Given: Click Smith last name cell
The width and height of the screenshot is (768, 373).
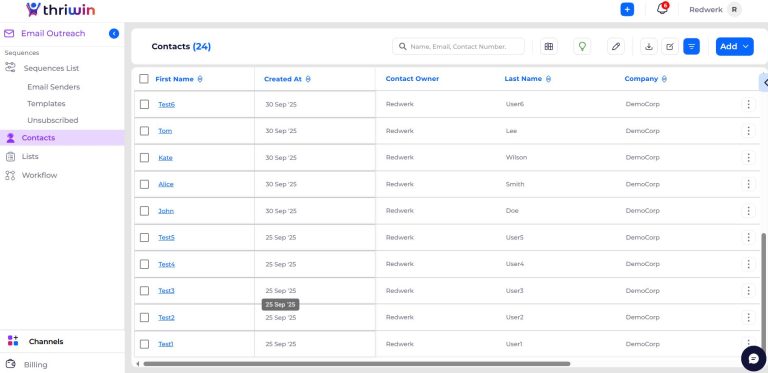Looking at the screenshot, I should (x=515, y=184).
